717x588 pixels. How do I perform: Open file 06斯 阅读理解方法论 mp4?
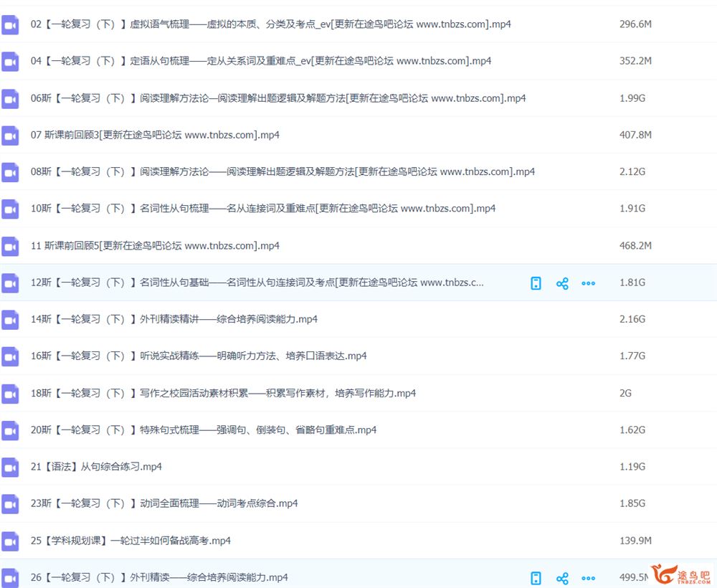tap(278, 98)
